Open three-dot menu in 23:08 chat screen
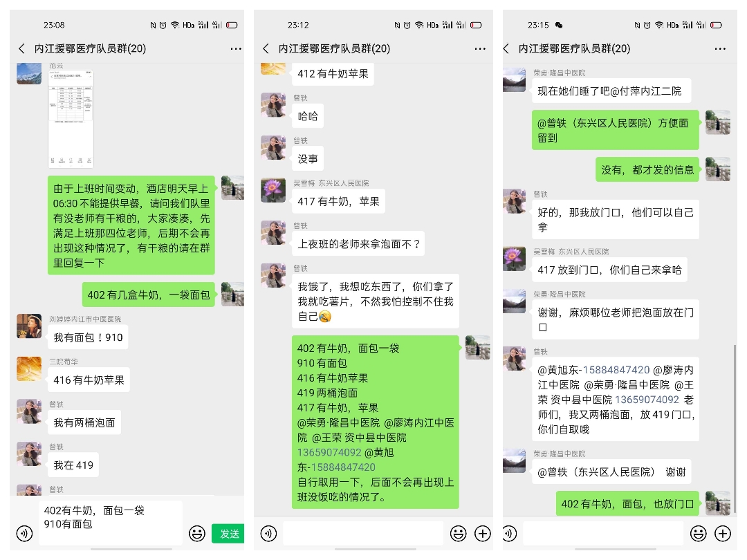 click(236, 48)
